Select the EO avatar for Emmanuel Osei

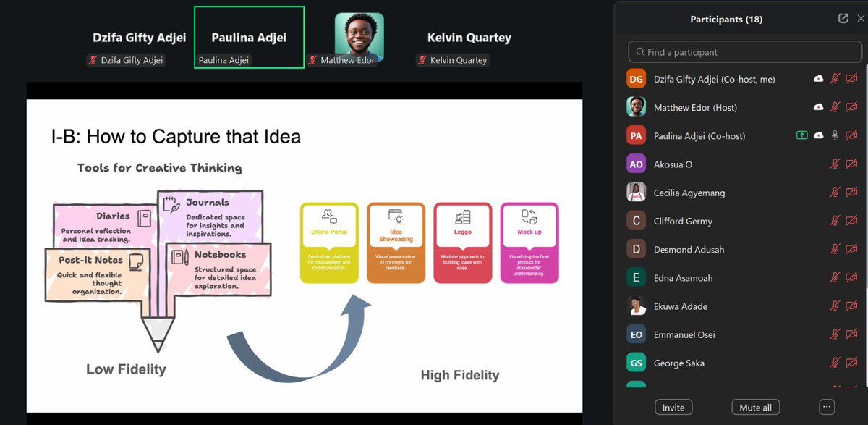click(x=636, y=334)
